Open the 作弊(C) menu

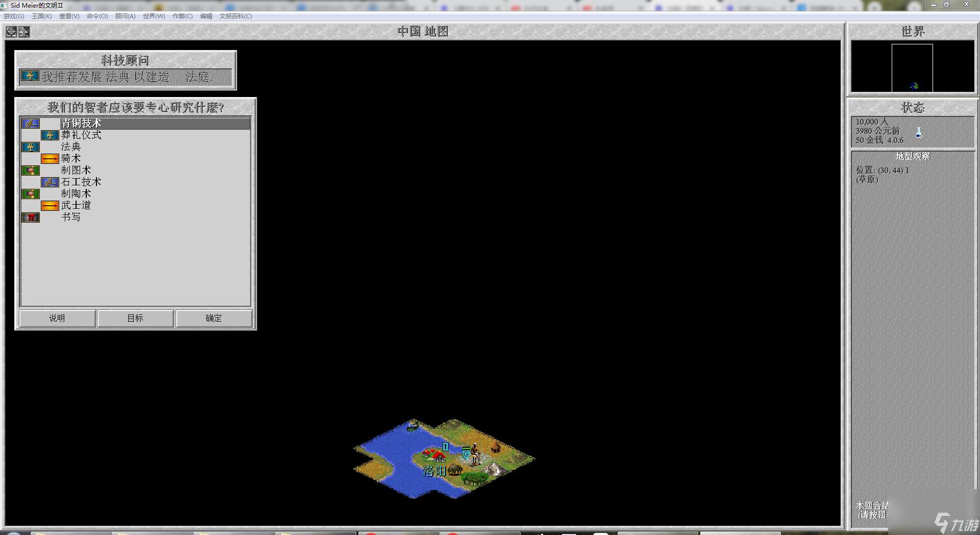pyautogui.click(x=183, y=16)
